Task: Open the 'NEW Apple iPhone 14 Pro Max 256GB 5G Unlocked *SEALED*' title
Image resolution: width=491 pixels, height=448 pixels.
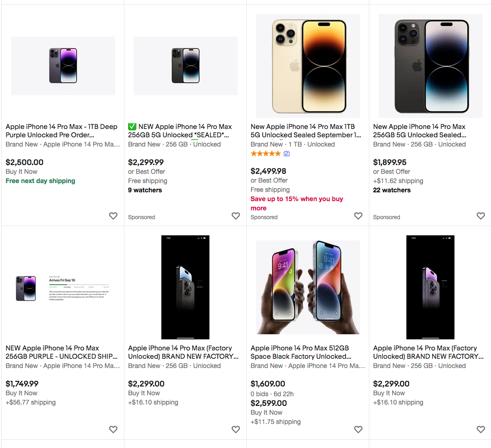Action: pyautogui.click(x=180, y=131)
